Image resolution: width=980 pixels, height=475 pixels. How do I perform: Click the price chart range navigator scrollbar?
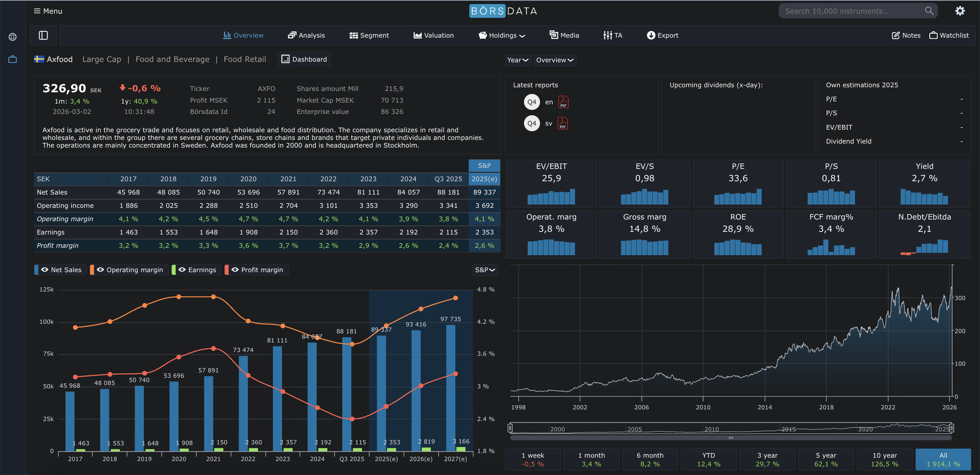point(730,438)
